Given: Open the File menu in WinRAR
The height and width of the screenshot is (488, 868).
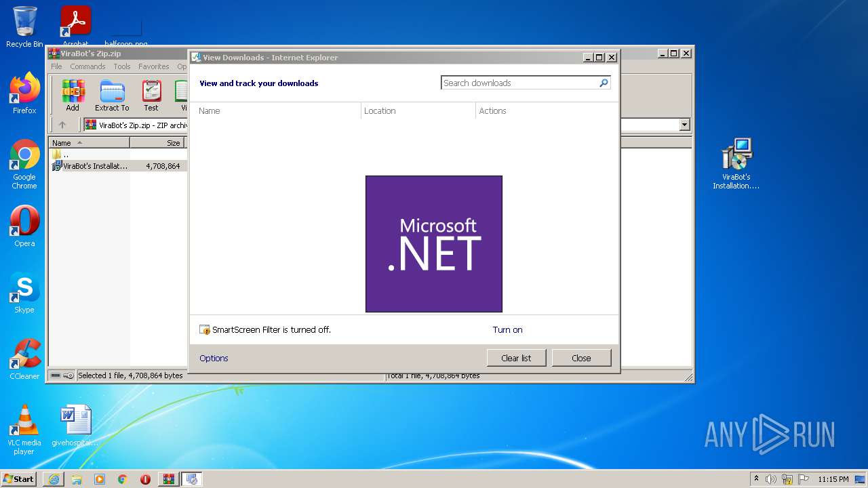Looking at the screenshot, I should [x=56, y=66].
